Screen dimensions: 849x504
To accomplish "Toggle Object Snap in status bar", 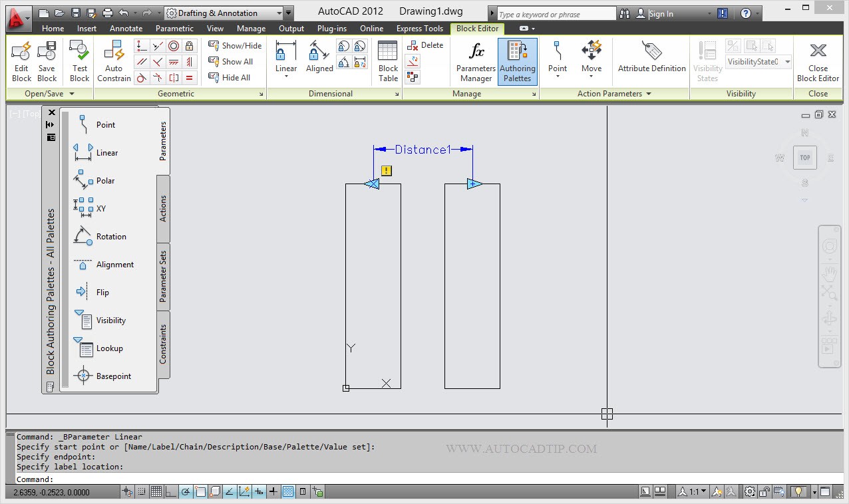I will pos(200,492).
